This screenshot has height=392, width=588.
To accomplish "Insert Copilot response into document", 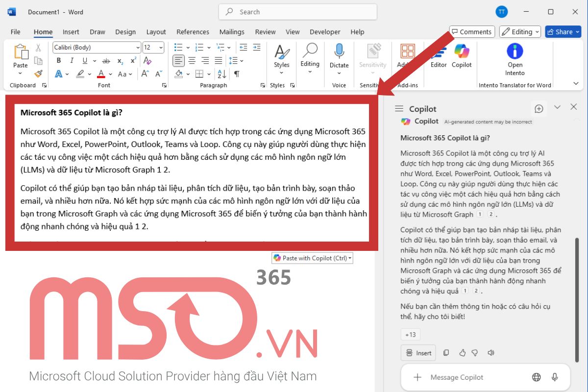I will [418, 353].
